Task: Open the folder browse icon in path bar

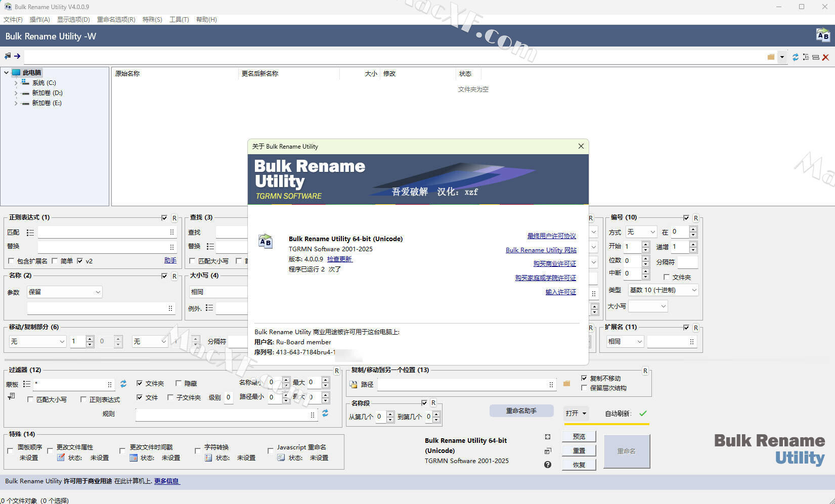Action: click(x=771, y=57)
